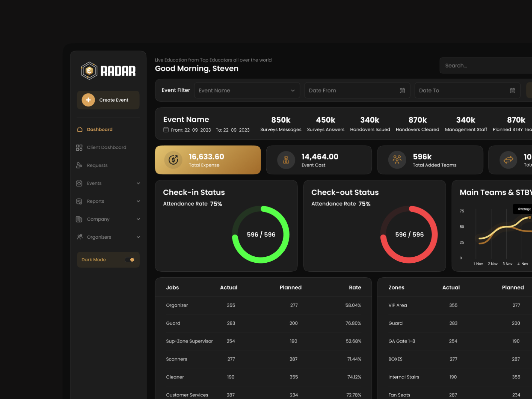The width and height of the screenshot is (532, 399).
Task: Click the Create Event button
Action: coord(108,100)
